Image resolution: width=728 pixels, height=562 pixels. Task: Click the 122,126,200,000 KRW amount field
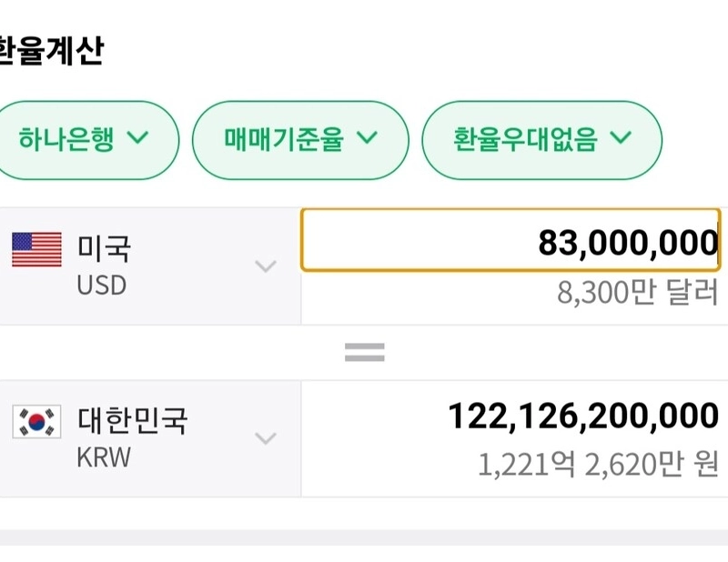(x=582, y=416)
